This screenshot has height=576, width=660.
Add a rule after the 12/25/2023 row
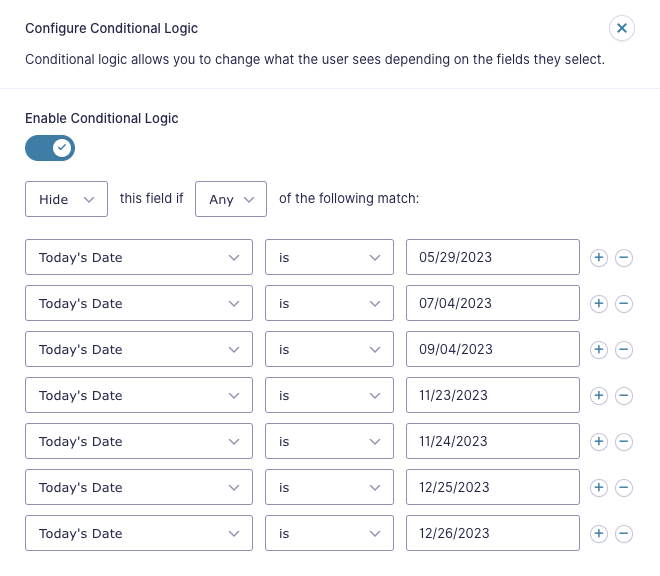(x=599, y=487)
